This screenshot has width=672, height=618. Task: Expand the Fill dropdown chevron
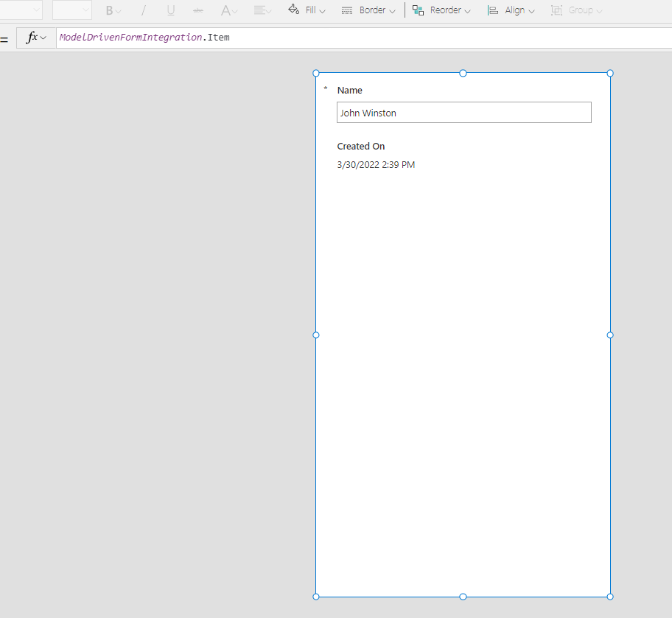(322, 10)
